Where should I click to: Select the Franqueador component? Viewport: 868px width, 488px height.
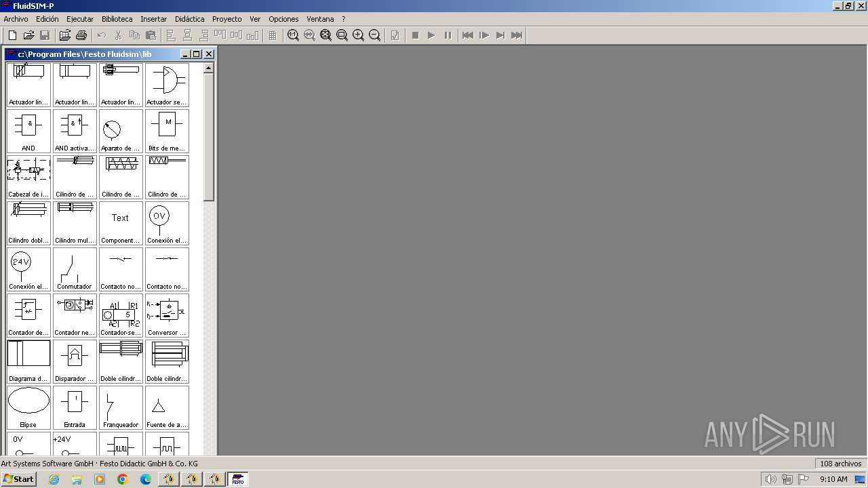121,408
